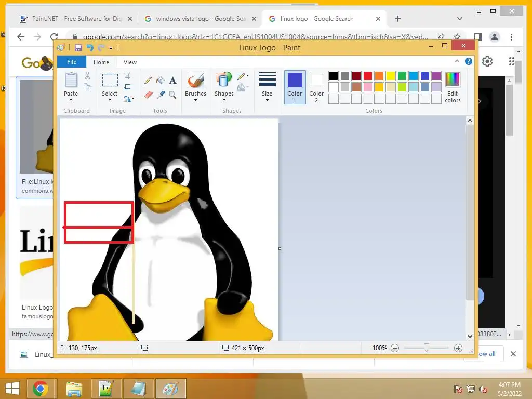Open Paint Help question mark icon
Image resolution: width=532 pixels, height=399 pixels.
coord(469,61)
